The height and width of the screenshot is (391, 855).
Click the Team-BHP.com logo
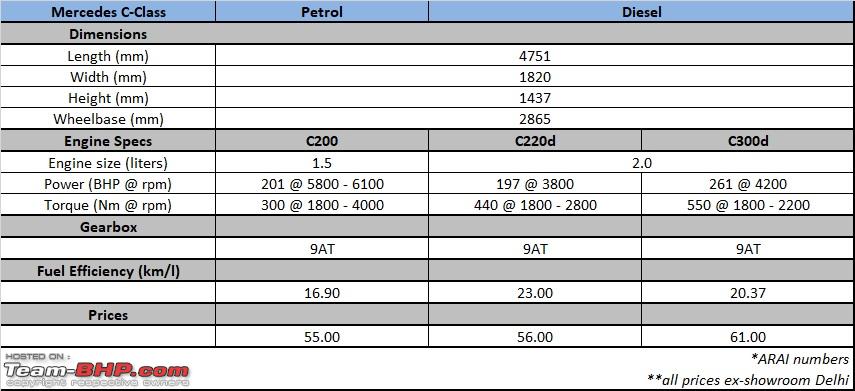[x=97, y=370]
